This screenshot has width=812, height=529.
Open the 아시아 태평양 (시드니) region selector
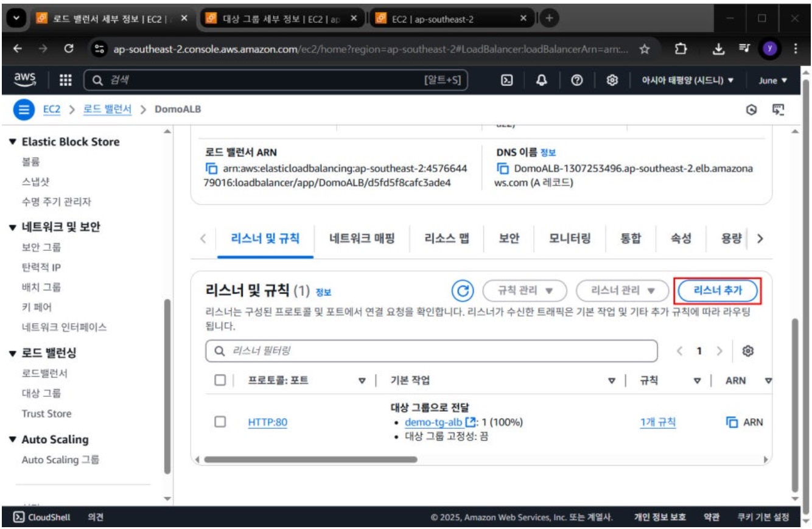pyautogui.click(x=687, y=80)
